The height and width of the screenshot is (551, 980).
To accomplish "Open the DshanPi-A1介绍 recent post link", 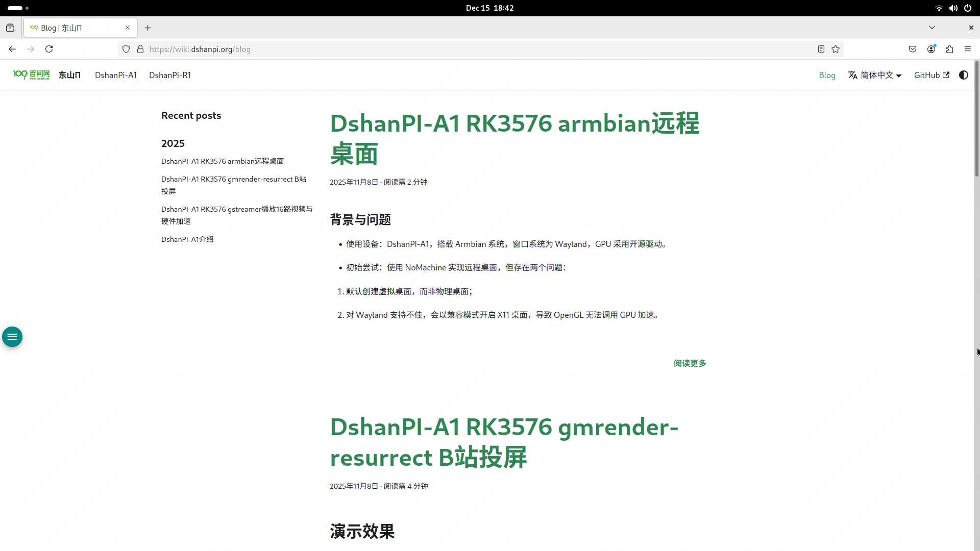I will [187, 239].
